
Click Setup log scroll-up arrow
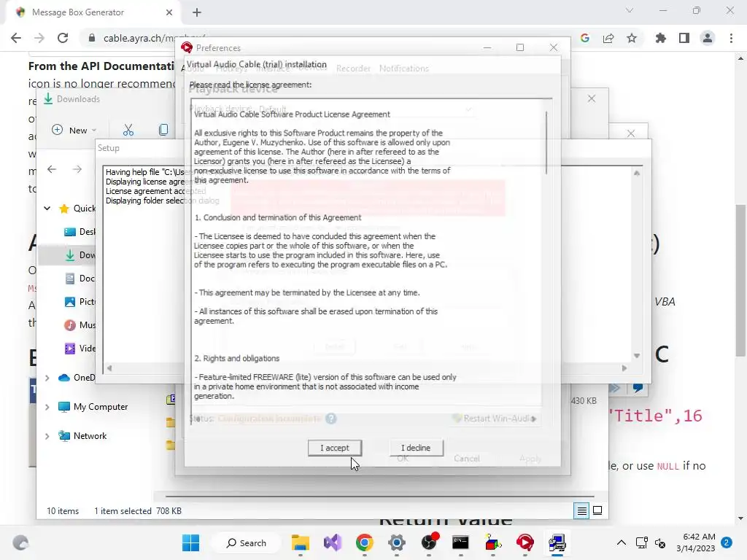637,174
